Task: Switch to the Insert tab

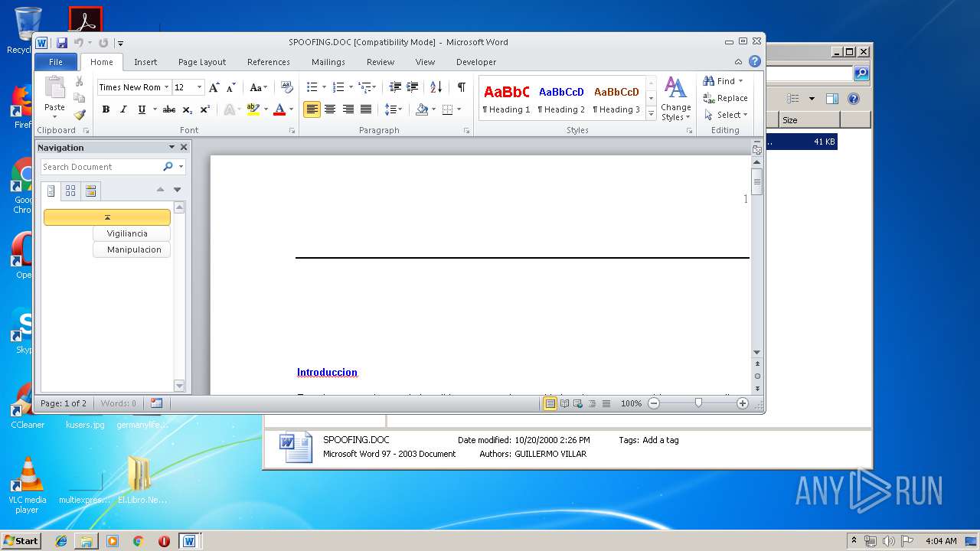Action: tap(145, 62)
